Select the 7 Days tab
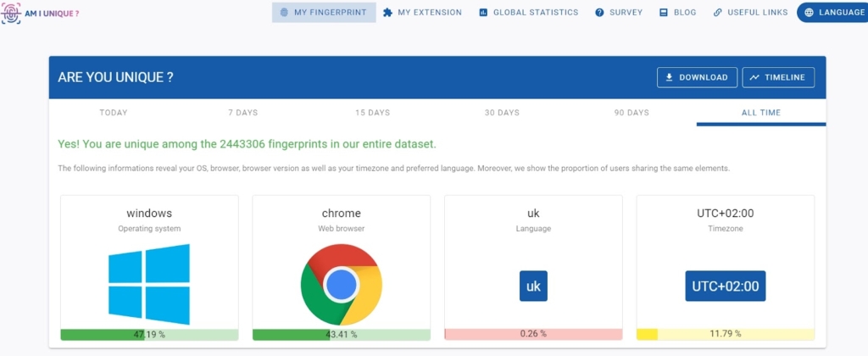Screen dimensions: 868x356 click(x=242, y=113)
